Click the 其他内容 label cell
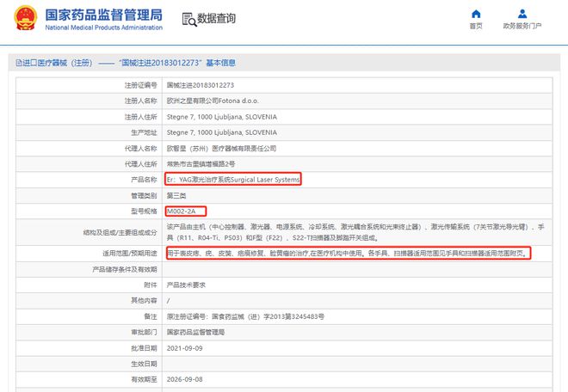The height and width of the screenshot is (392, 568). 90,301
